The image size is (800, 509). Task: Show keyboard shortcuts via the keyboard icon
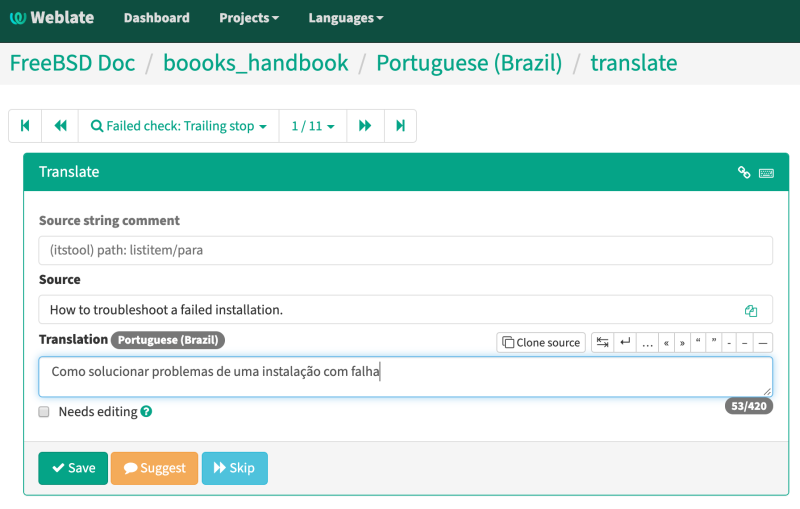tap(766, 173)
